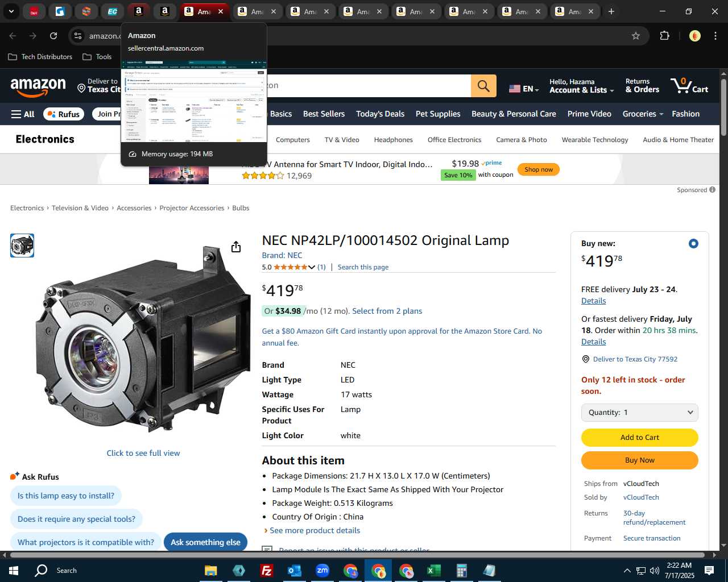This screenshot has height=582, width=728.
Task: Click Ask something else button
Action: click(x=205, y=542)
